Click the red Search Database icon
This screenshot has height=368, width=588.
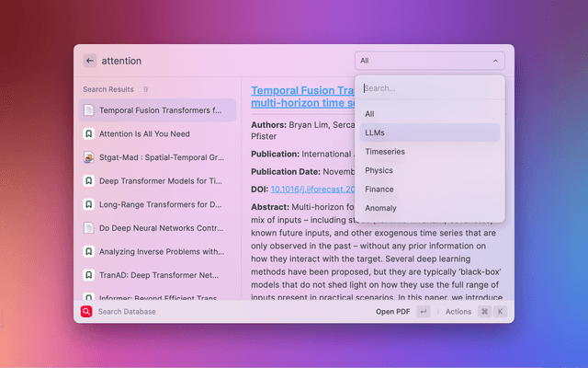86,312
